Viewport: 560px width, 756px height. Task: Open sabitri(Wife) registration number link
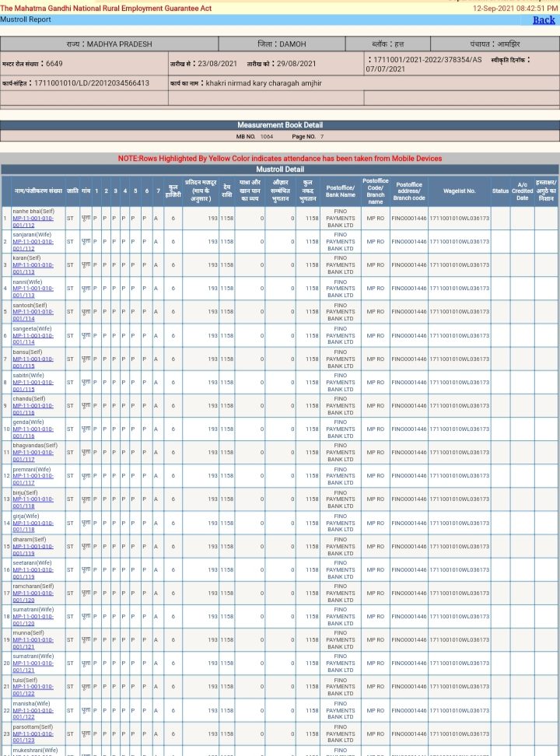pyautogui.click(x=33, y=386)
